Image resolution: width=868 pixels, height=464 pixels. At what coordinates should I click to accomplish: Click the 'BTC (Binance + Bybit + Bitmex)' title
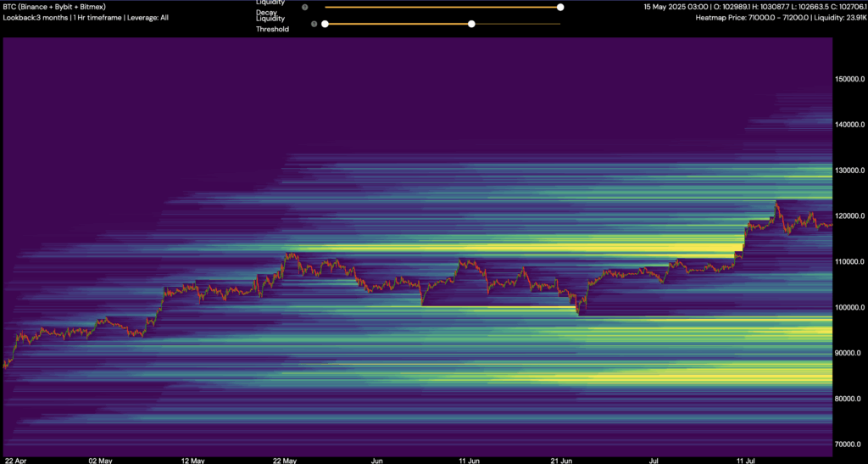[54, 7]
